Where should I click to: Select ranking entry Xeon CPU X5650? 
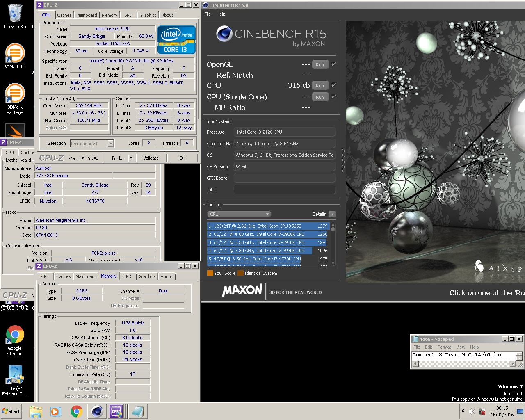pos(268,226)
